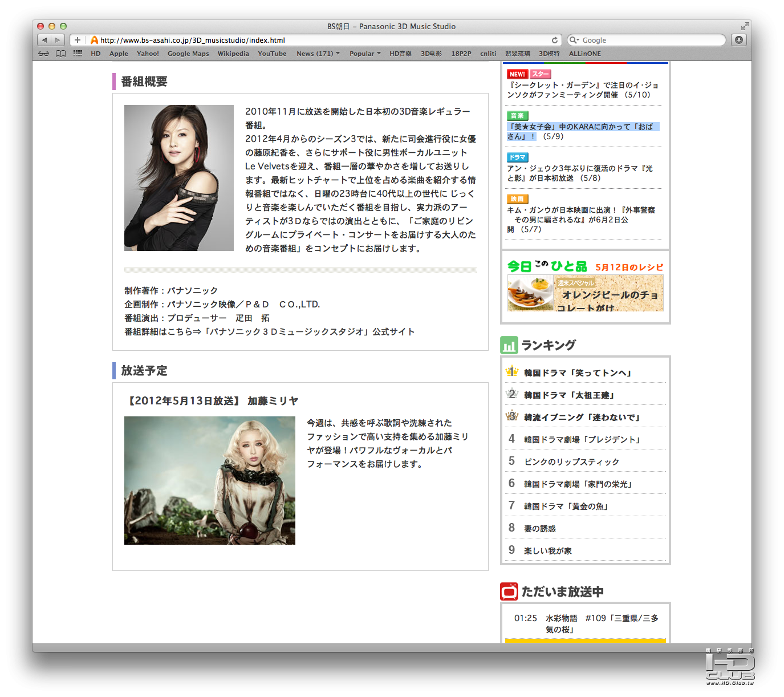The width and height of the screenshot is (784, 697).
Task: Open the ALLinONE bookmark
Action: pyautogui.click(x=585, y=54)
